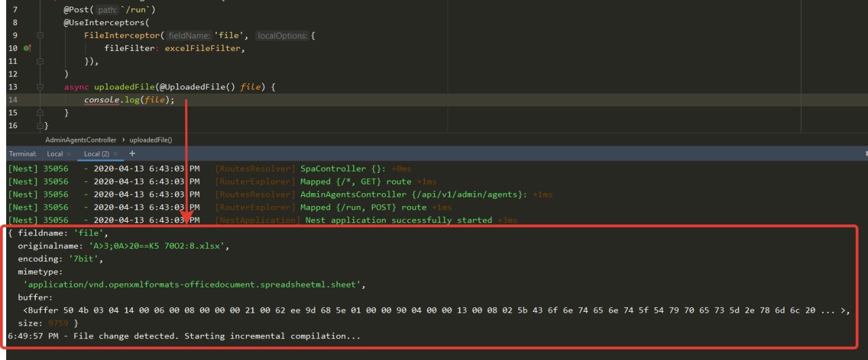Click the Terminal: panel label

[22, 154]
